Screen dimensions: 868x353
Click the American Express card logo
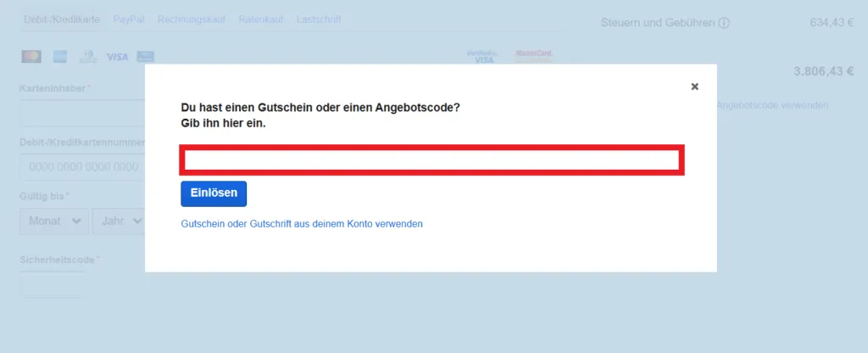point(60,57)
